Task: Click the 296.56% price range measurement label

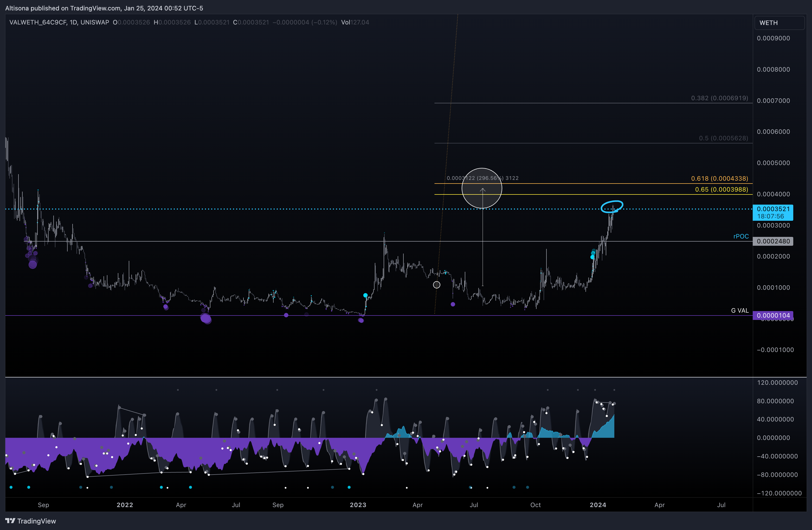Action: pos(482,178)
